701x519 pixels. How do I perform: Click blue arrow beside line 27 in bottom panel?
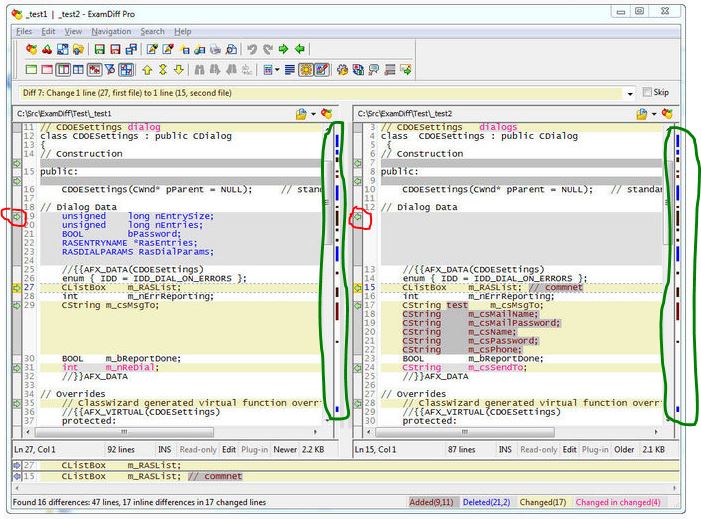point(17,465)
